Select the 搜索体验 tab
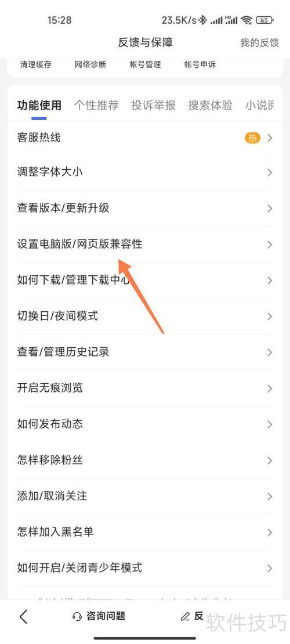Screen dimensions: 290x644 coord(211,105)
